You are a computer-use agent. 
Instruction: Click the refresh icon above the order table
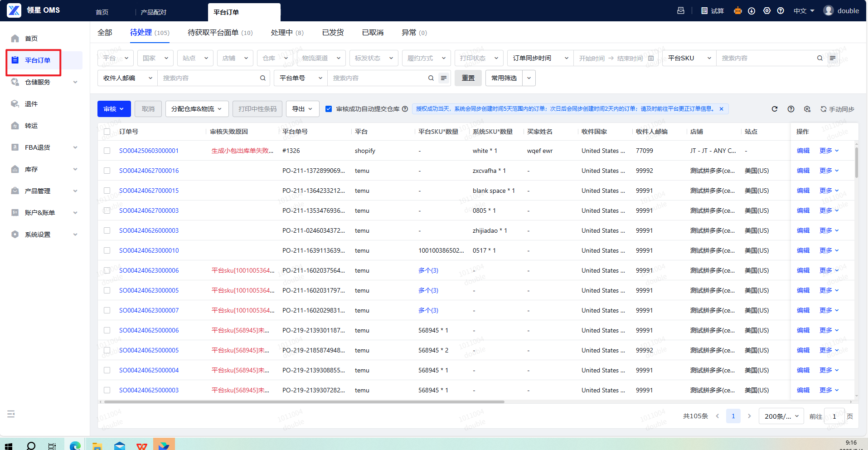point(775,109)
